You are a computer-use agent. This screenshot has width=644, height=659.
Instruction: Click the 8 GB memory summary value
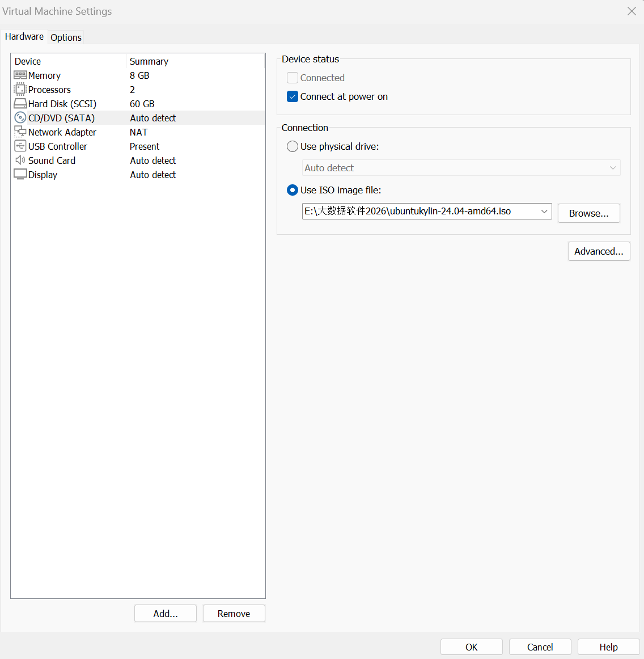[139, 75]
